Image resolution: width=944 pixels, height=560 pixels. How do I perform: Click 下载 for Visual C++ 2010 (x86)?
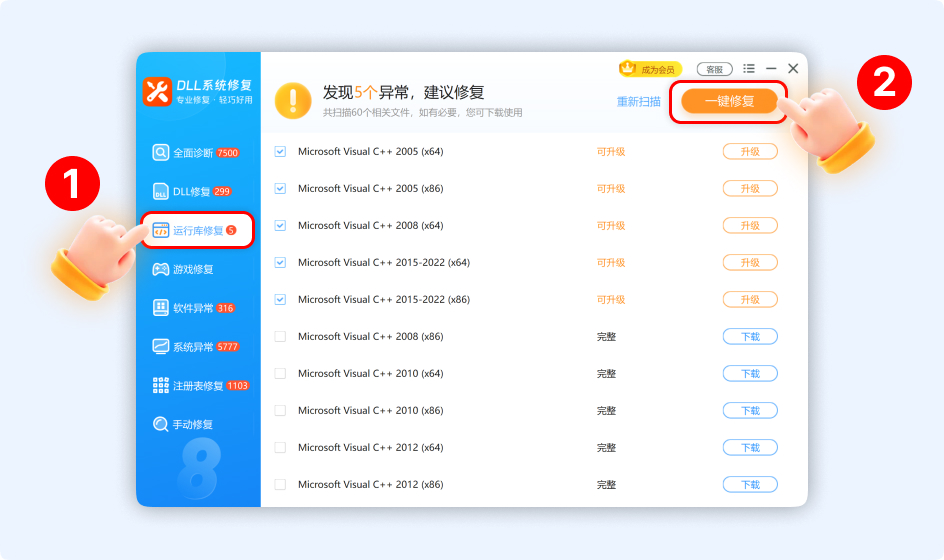[x=750, y=411]
